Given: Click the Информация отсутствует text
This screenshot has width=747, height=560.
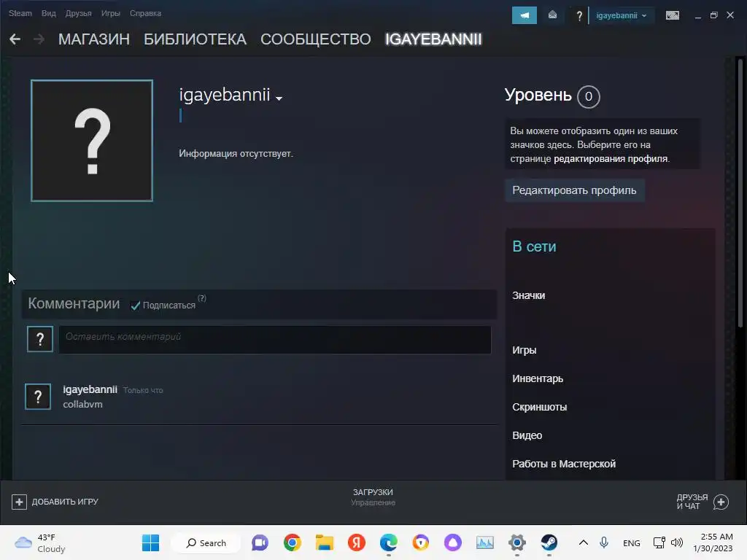Looking at the screenshot, I should pyautogui.click(x=236, y=154).
